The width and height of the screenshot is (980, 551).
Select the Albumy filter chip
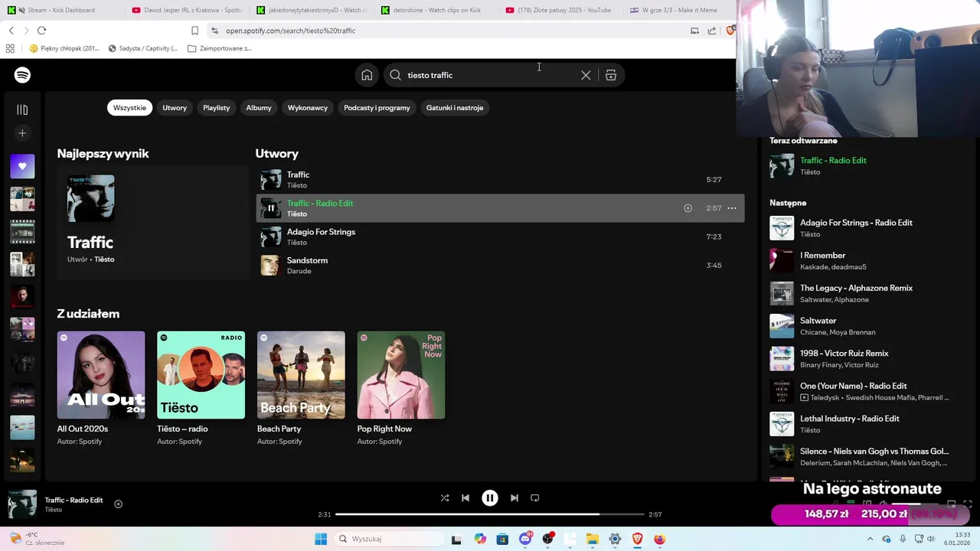click(259, 108)
